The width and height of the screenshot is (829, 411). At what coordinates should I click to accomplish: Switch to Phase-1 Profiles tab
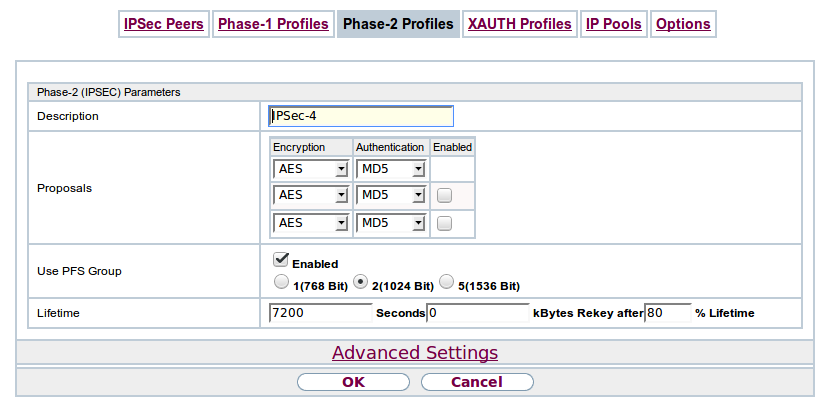pyautogui.click(x=273, y=24)
